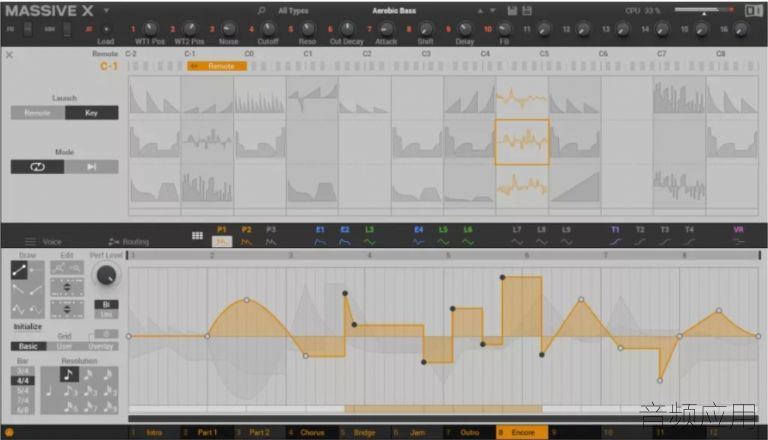Viewport: 768px width, 440px height.
Task: Select the L6 LFO modulator
Action: [x=468, y=236]
